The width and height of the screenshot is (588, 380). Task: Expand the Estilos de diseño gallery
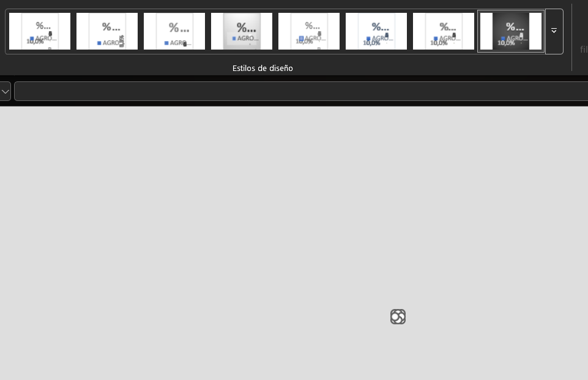[x=554, y=31]
